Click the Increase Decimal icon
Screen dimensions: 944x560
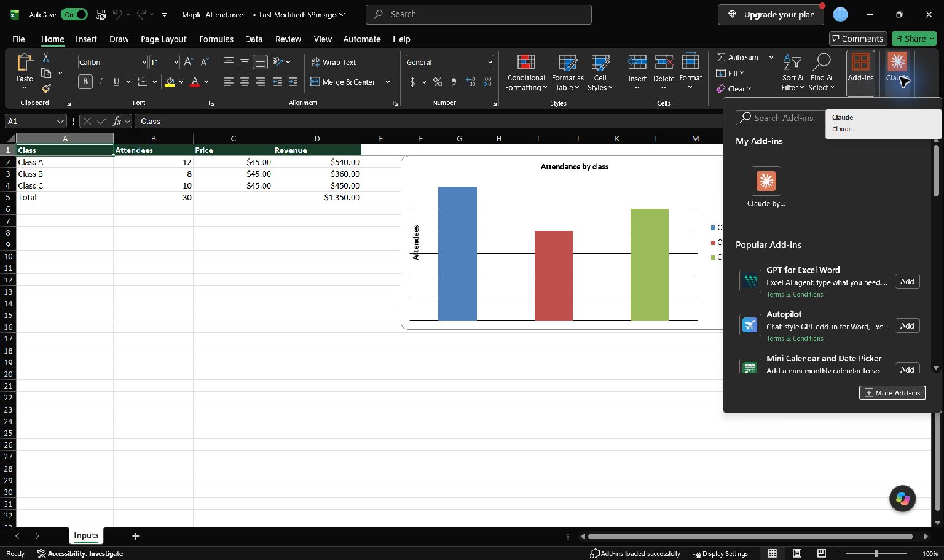[471, 82]
